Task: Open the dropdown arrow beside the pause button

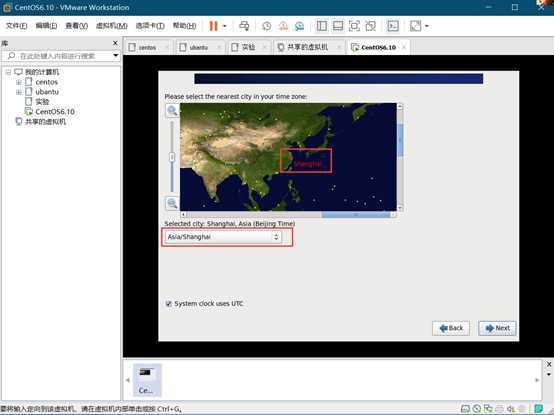Action: point(225,26)
